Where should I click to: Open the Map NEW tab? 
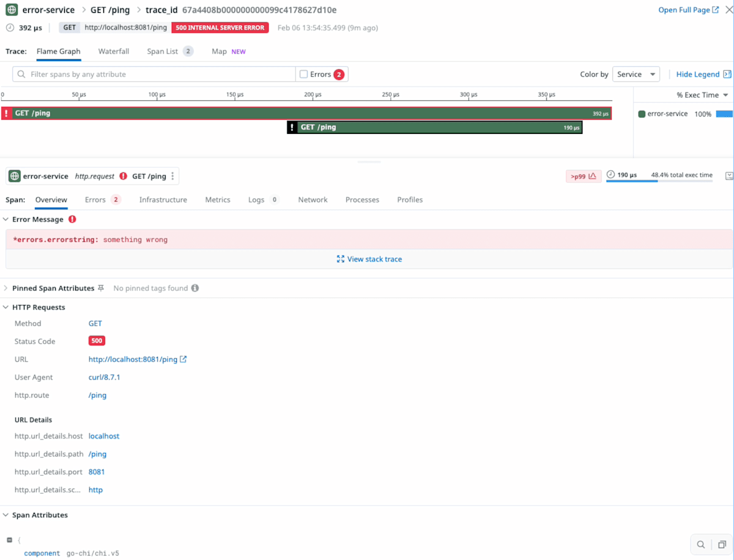point(229,51)
